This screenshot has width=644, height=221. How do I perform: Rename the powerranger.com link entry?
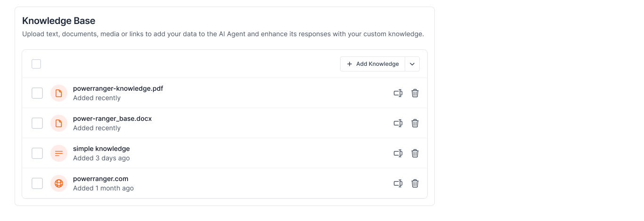click(x=398, y=183)
